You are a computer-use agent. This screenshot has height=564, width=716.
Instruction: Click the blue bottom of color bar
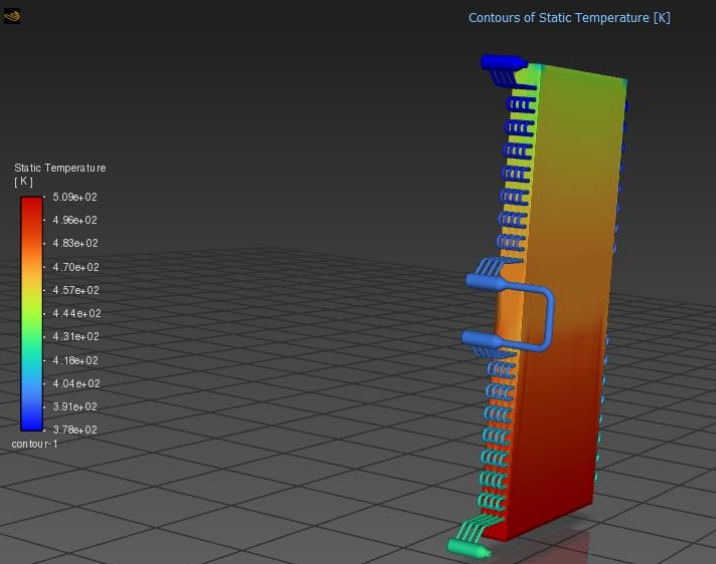point(32,420)
